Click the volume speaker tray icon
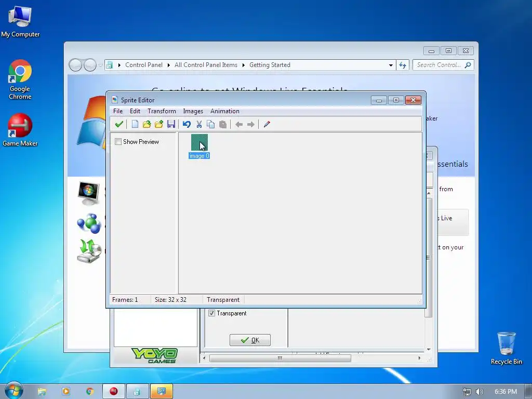Screen dimensions: 532x399 (479, 392)
